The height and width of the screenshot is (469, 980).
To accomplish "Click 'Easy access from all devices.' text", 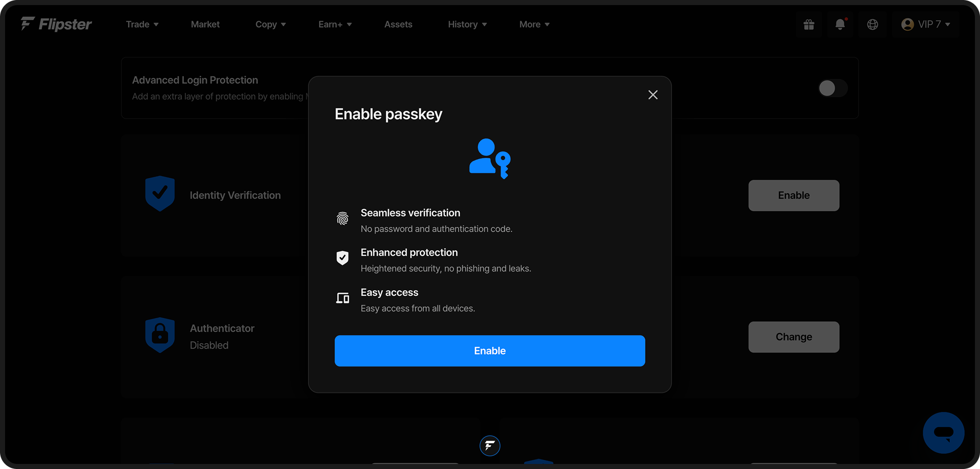I will point(418,308).
